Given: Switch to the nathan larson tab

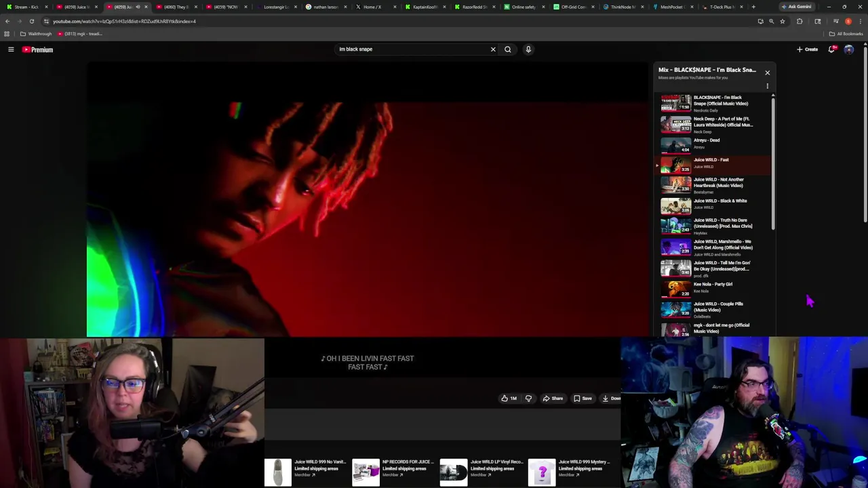Looking at the screenshot, I should (325, 7).
